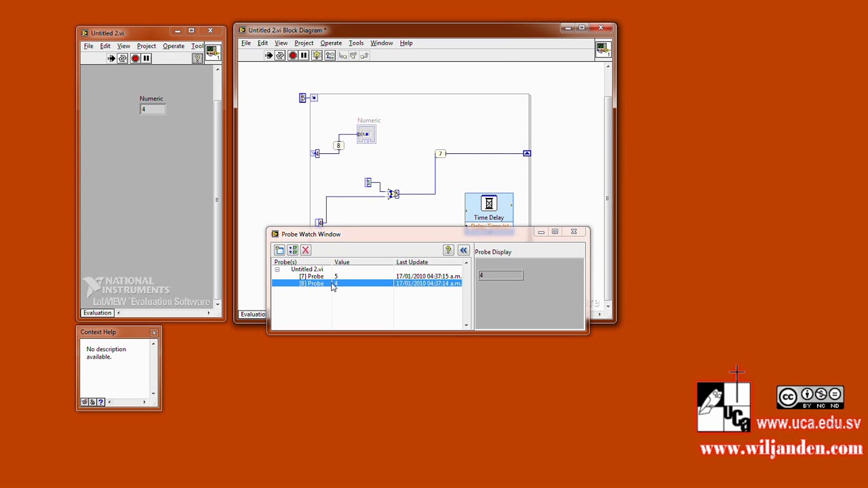Image resolution: width=868 pixels, height=488 pixels.
Task: Hide Probe Display using double-arrow button
Action: pyautogui.click(x=464, y=250)
